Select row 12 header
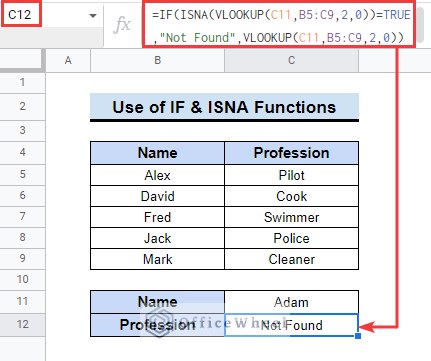This screenshot has width=431, height=361. [22, 324]
